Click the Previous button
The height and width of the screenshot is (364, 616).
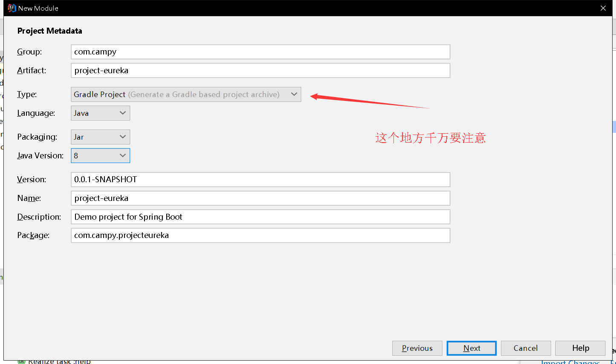pyautogui.click(x=417, y=348)
